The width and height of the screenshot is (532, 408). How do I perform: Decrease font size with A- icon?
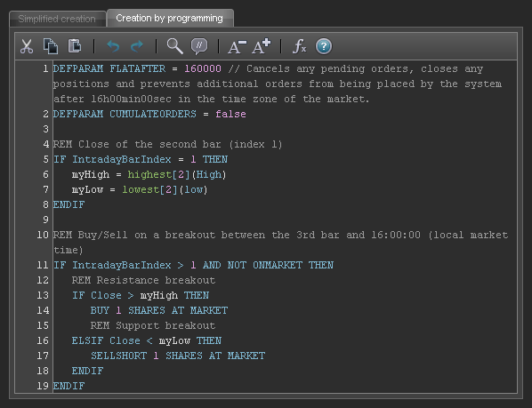[237, 47]
